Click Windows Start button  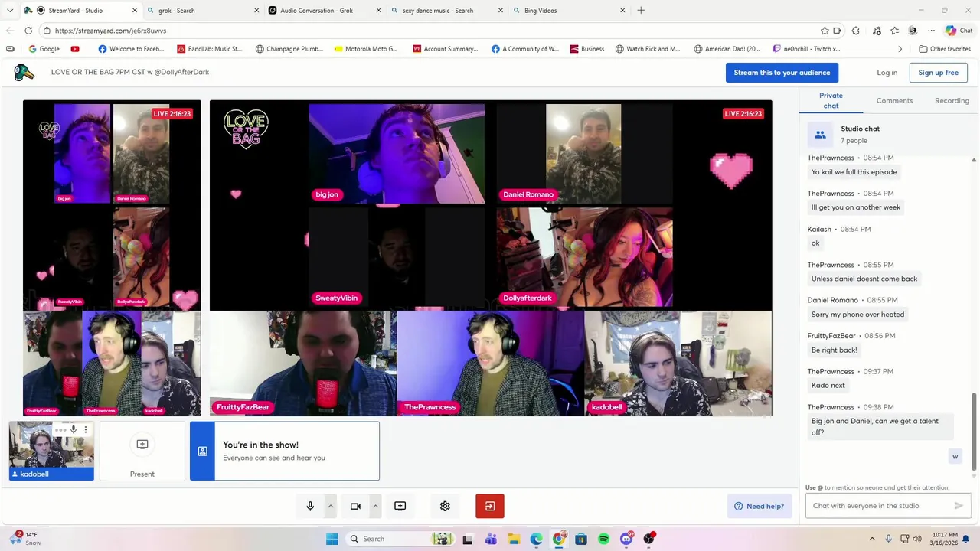(332, 539)
